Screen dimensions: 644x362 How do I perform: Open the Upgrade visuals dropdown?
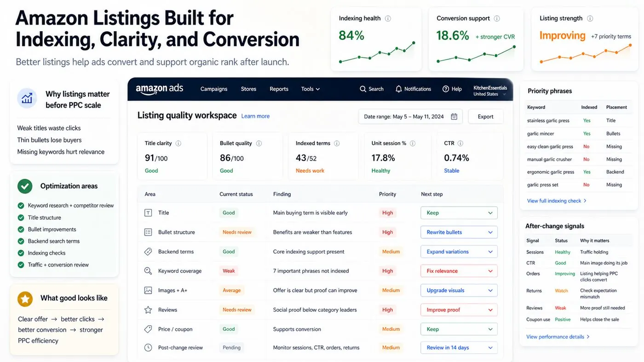click(459, 290)
